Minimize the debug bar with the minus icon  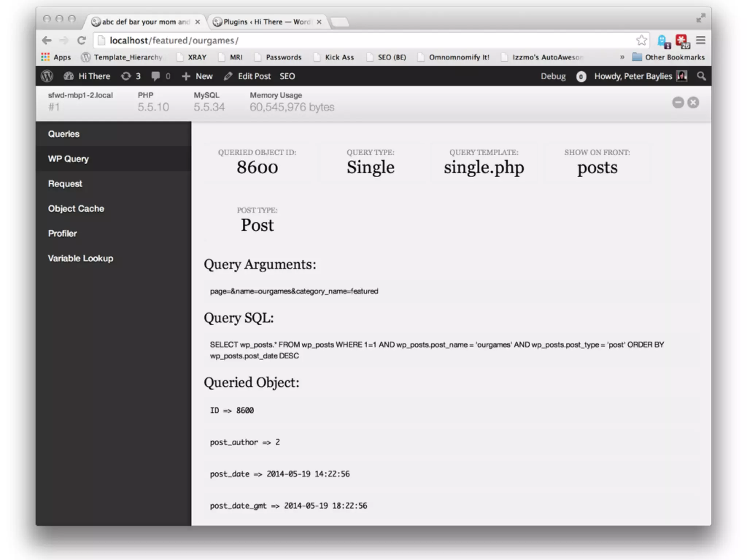click(678, 102)
